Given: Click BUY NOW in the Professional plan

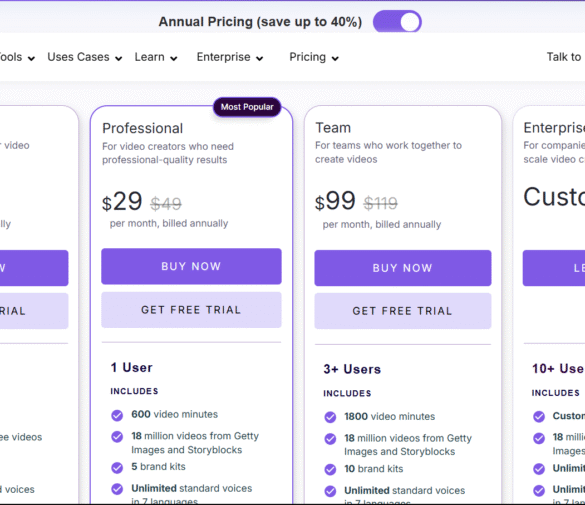Looking at the screenshot, I should point(191,266).
